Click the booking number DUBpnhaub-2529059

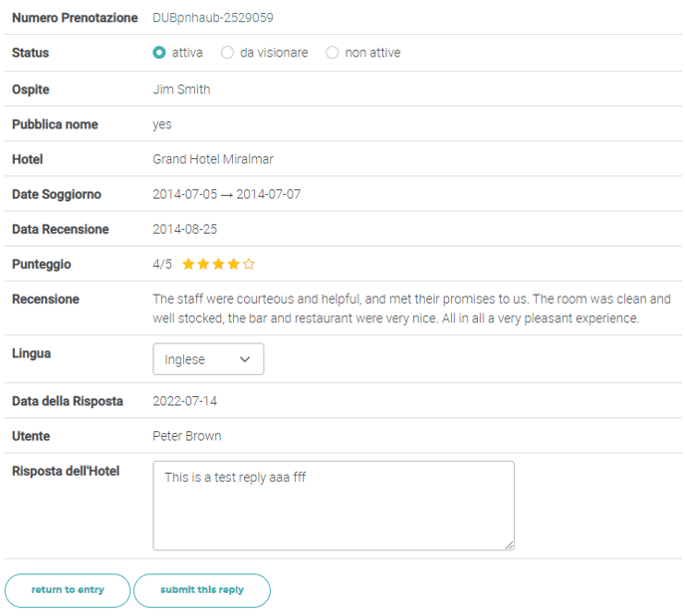point(213,18)
